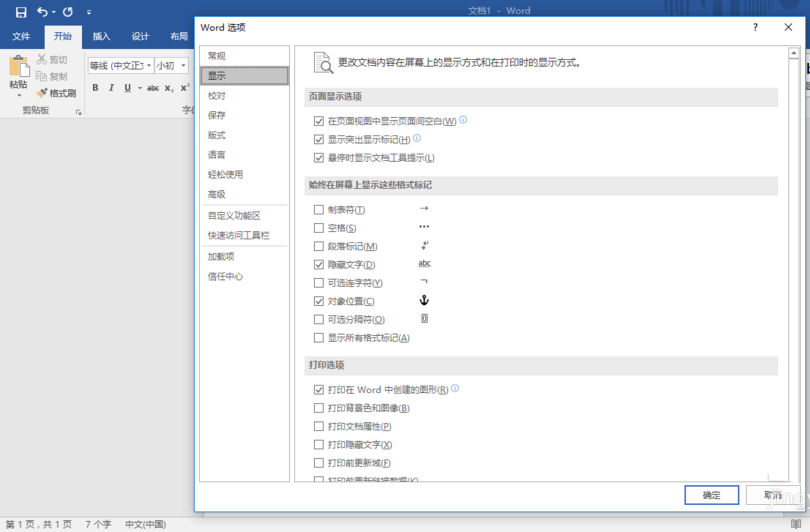Apply Bold formatting with B icon
Image resolution: width=810 pixels, height=532 pixels.
[95, 89]
